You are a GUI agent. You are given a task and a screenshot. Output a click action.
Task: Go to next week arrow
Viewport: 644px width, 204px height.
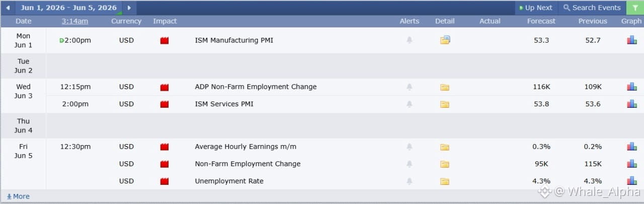click(x=129, y=8)
